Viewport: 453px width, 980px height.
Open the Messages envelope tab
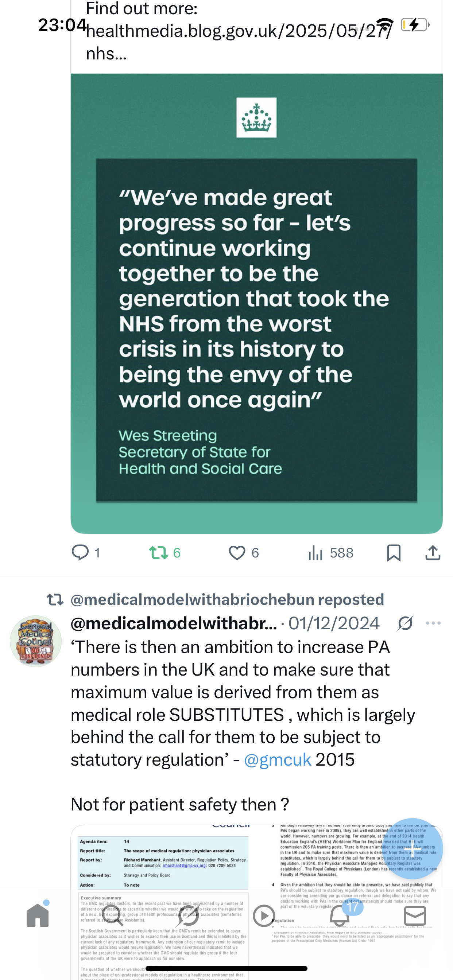[415, 915]
